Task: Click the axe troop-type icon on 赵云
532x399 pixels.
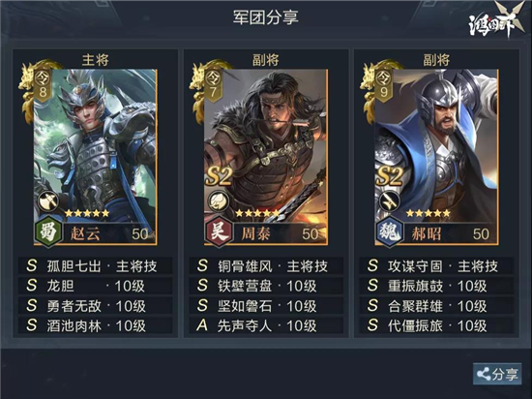Action: (x=47, y=201)
